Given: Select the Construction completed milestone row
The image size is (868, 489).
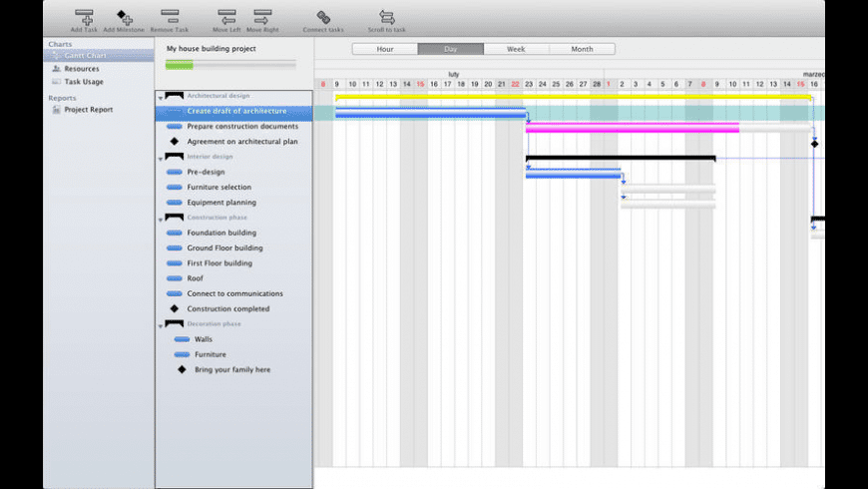Looking at the screenshot, I should coord(234,309).
